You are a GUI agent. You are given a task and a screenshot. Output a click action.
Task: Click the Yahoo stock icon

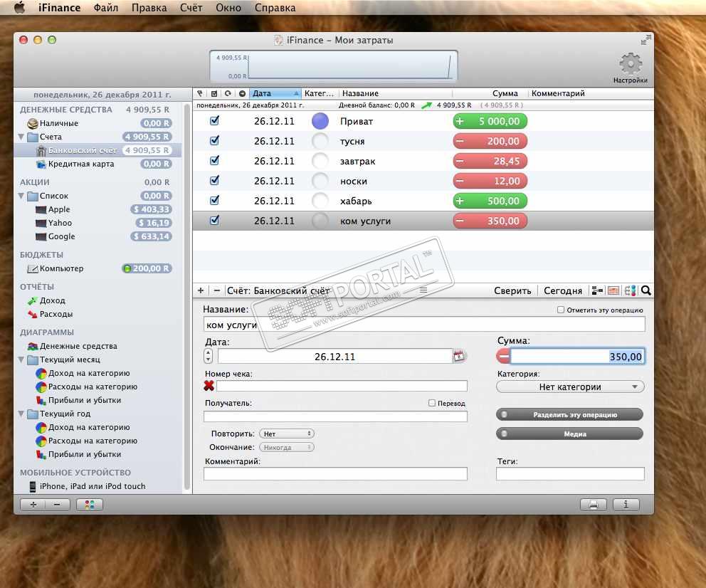click(41, 223)
